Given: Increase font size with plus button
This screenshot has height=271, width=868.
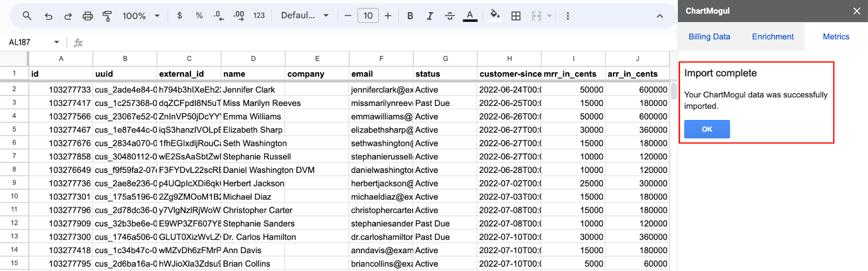Looking at the screenshot, I should [x=388, y=16].
